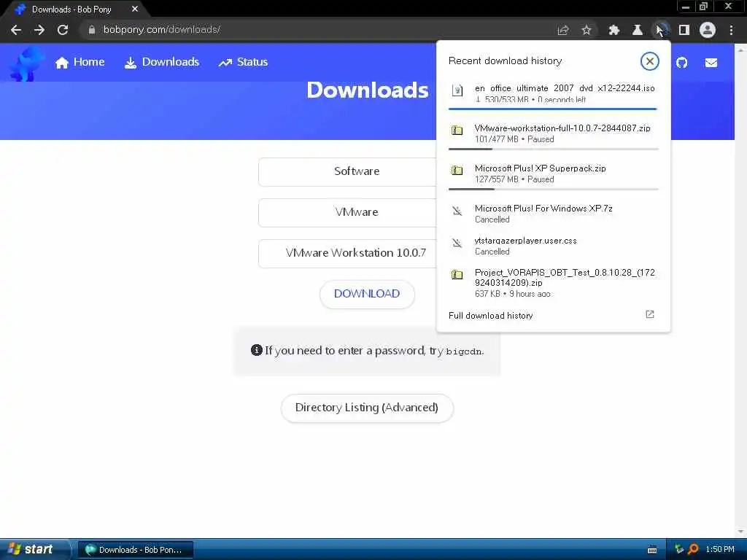Open Full download history link

pos(491,316)
